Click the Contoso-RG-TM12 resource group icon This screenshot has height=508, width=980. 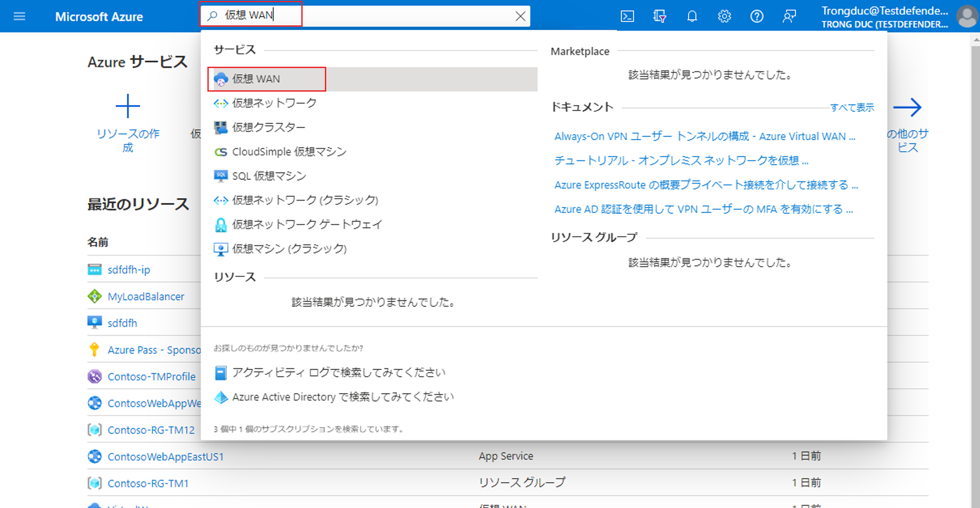click(94, 430)
